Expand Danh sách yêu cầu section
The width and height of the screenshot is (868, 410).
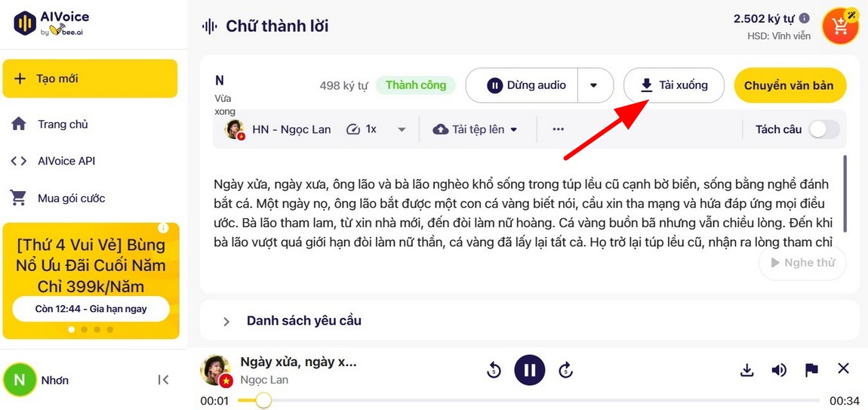click(529, 320)
